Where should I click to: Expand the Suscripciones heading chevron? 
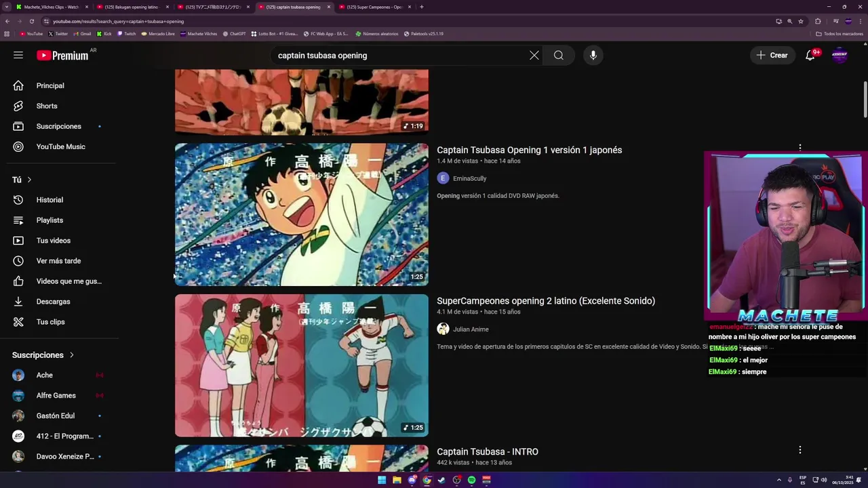coord(71,355)
